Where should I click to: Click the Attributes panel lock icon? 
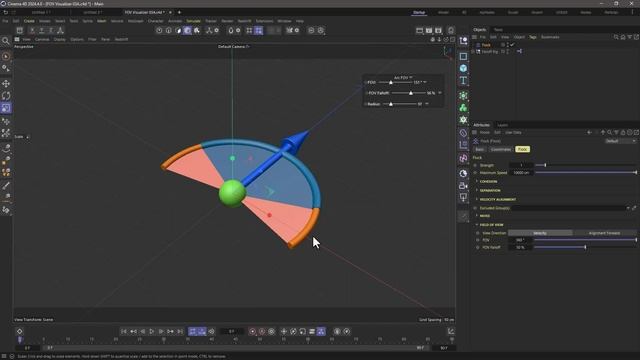click(x=623, y=132)
